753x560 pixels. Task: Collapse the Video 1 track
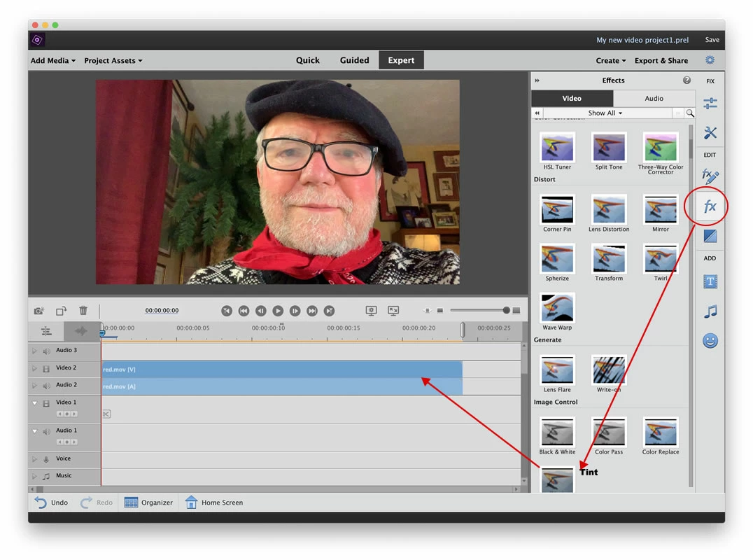34,403
